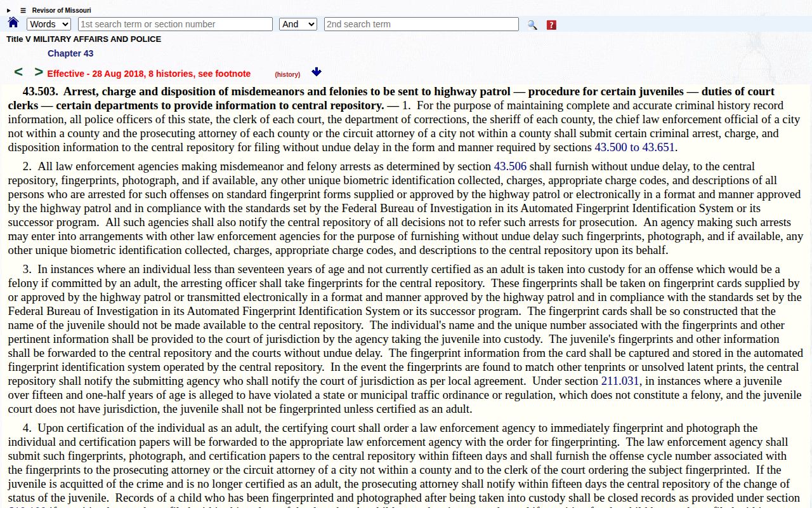812x508 pixels.
Task: Focus the 2nd search term input field
Action: point(421,24)
